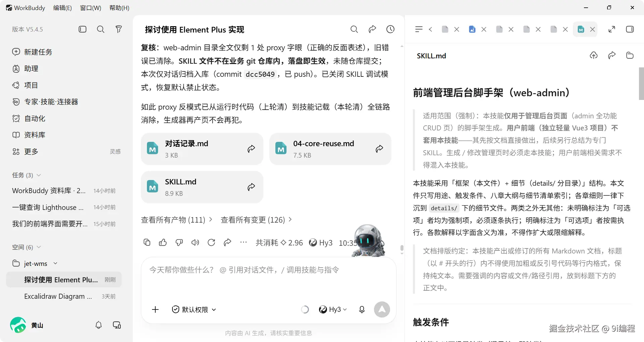
Task: Open the 默认权限 permissions dropdown
Action: pyautogui.click(x=194, y=309)
